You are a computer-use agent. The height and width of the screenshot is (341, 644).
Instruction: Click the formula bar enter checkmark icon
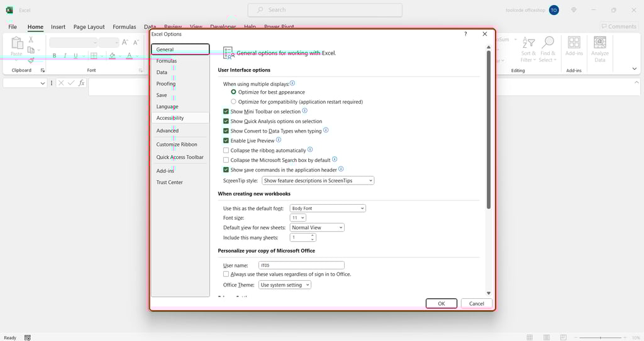coord(71,83)
